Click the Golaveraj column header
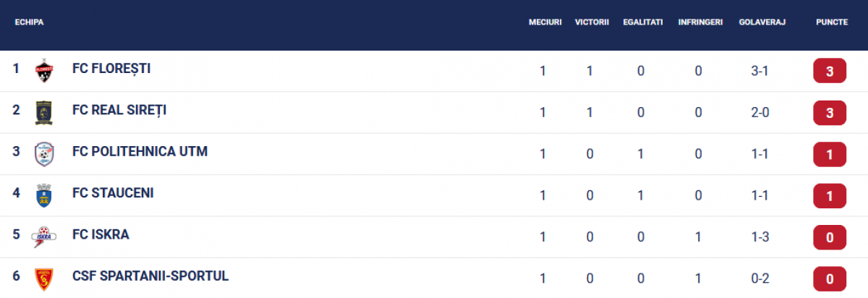 (762, 22)
